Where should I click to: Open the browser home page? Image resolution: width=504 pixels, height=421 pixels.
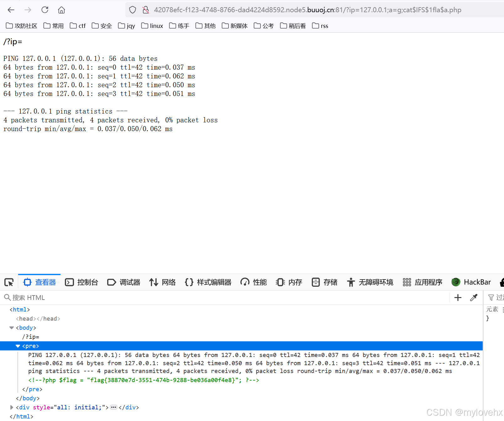point(61,10)
